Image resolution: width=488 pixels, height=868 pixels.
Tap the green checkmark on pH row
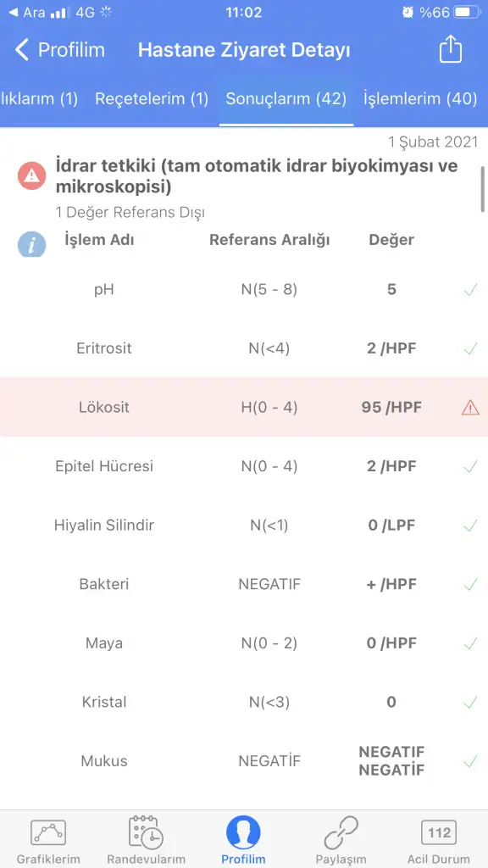click(x=470, y=290)
